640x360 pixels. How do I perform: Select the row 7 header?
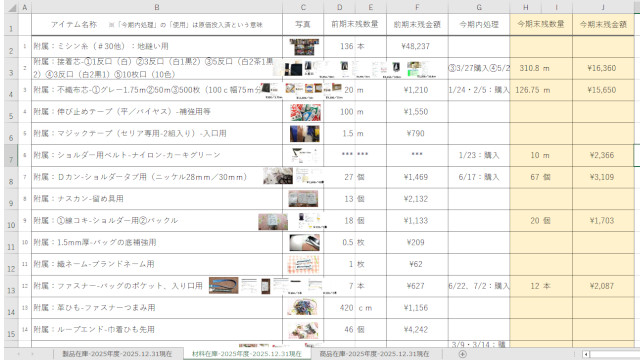pyautogui.click(x=11, y=156)
